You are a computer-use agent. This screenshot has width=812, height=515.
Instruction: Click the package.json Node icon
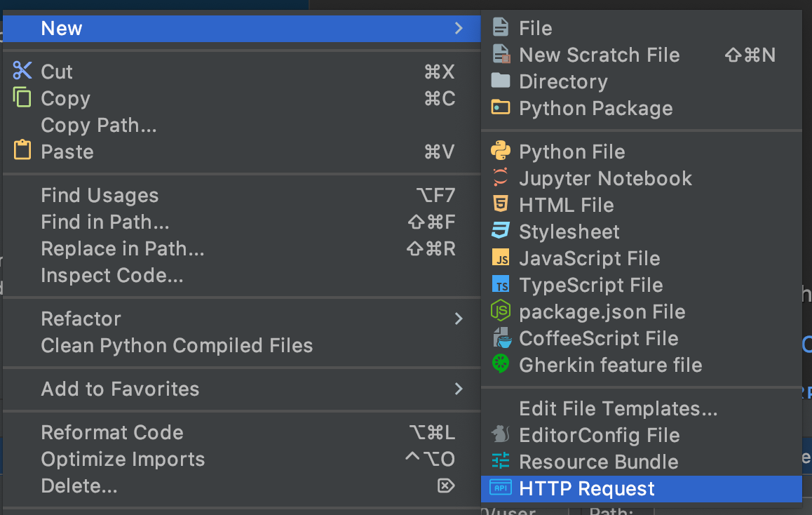[x=500, y=312]
